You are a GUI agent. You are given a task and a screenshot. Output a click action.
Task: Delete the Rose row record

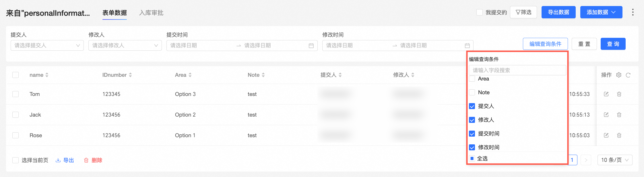click(619, 135)
